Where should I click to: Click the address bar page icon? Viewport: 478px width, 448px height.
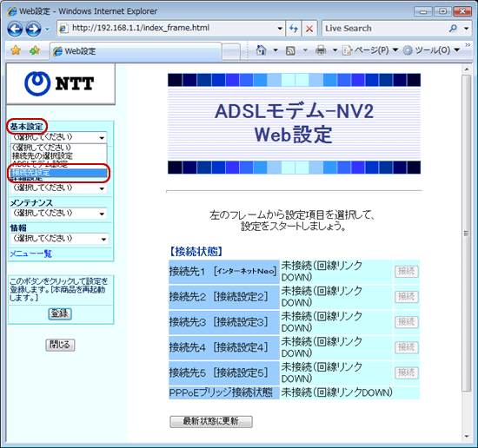click(63, 29)
